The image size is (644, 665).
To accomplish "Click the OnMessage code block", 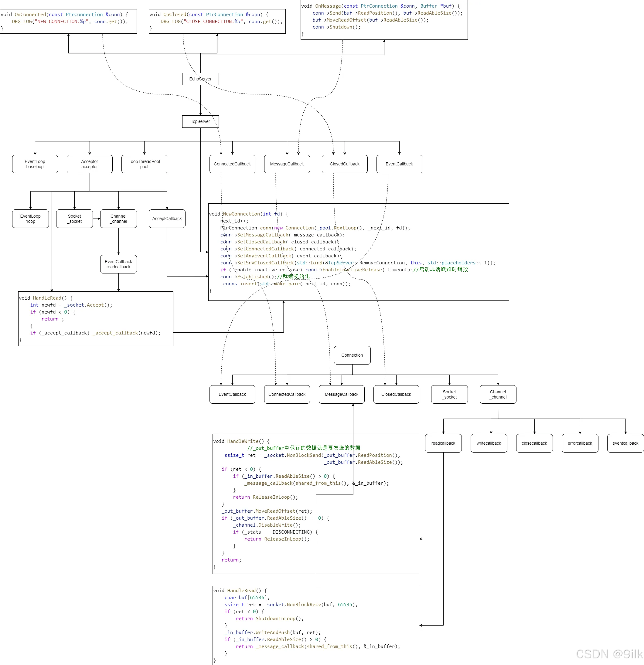I will pos(384,20).
